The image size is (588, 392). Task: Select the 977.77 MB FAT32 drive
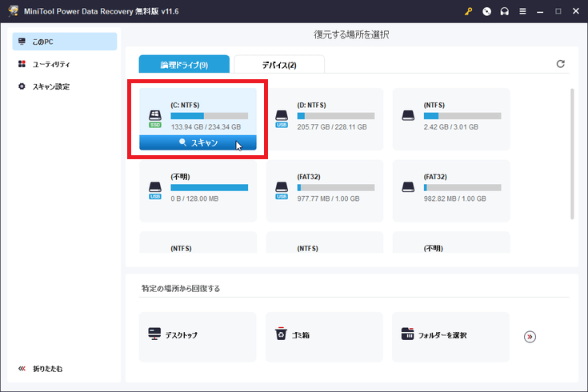tap(325, 190)
